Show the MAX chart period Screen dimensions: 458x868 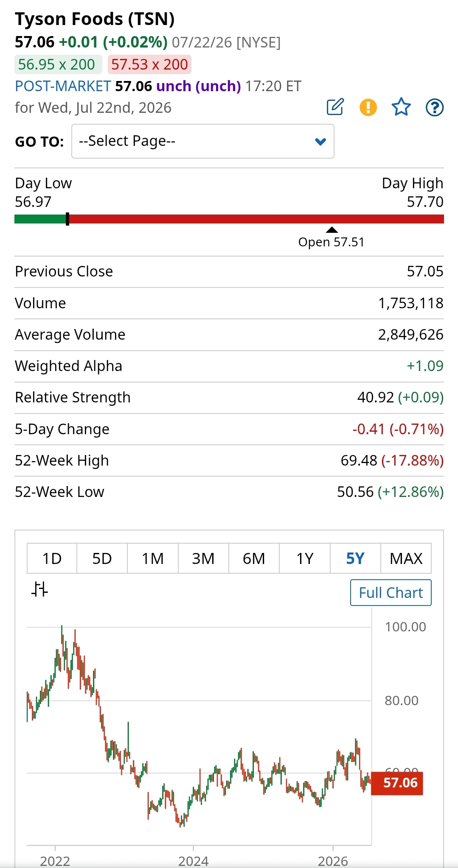click(406, 558)
